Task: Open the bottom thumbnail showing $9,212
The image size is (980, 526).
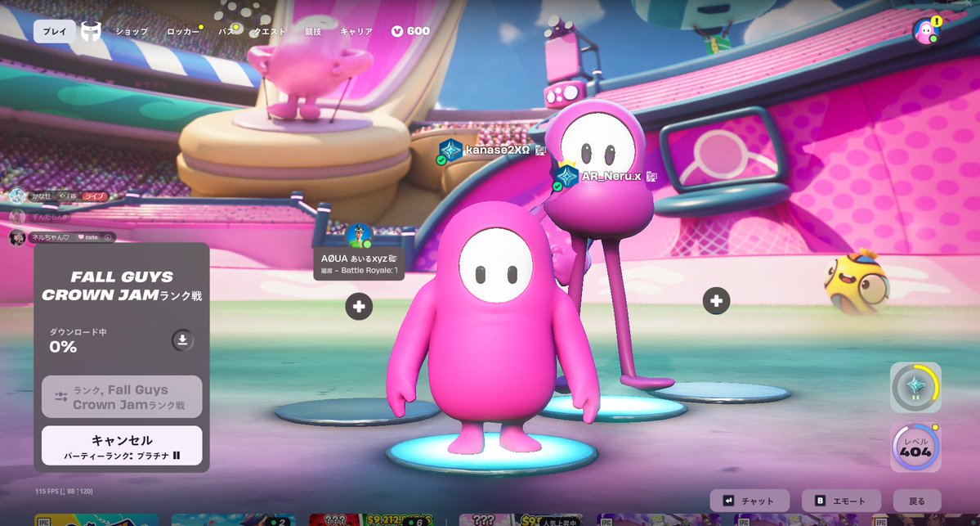Action: 370,519
